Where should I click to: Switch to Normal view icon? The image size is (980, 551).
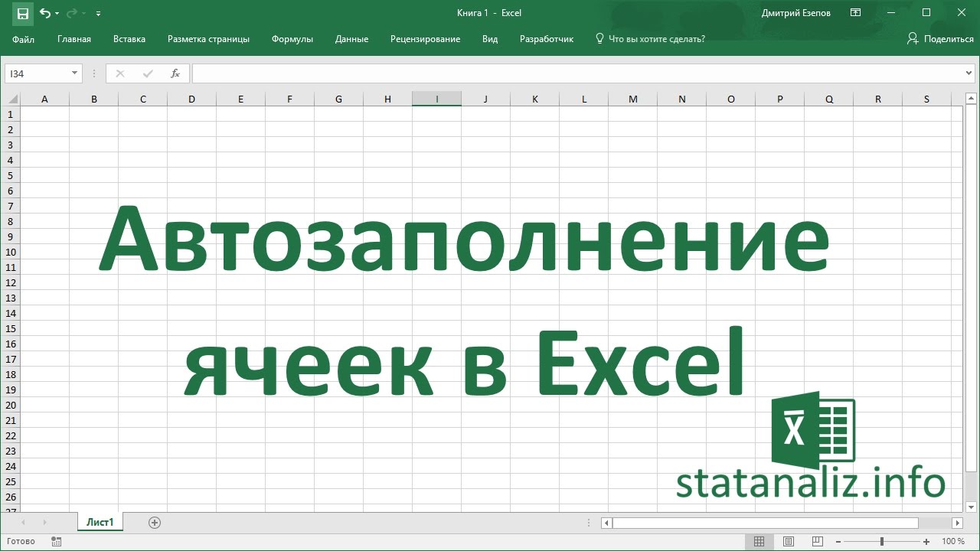click(x=759, y=542)
